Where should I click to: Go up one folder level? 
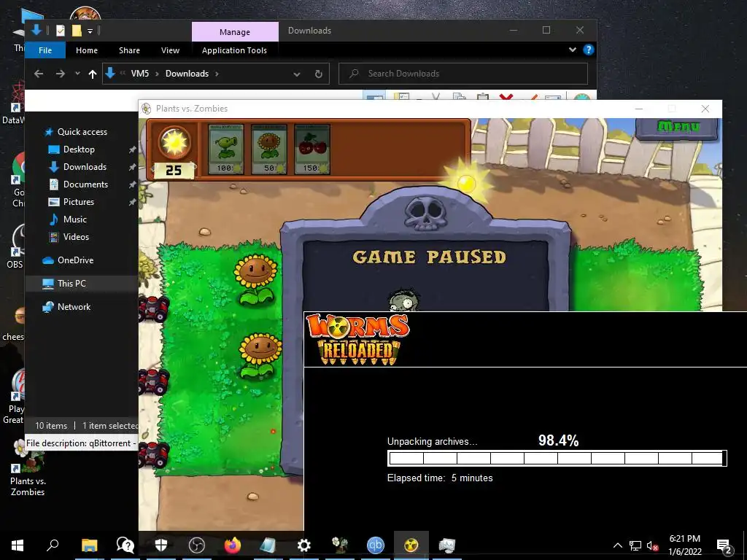[x=93, y=74]
